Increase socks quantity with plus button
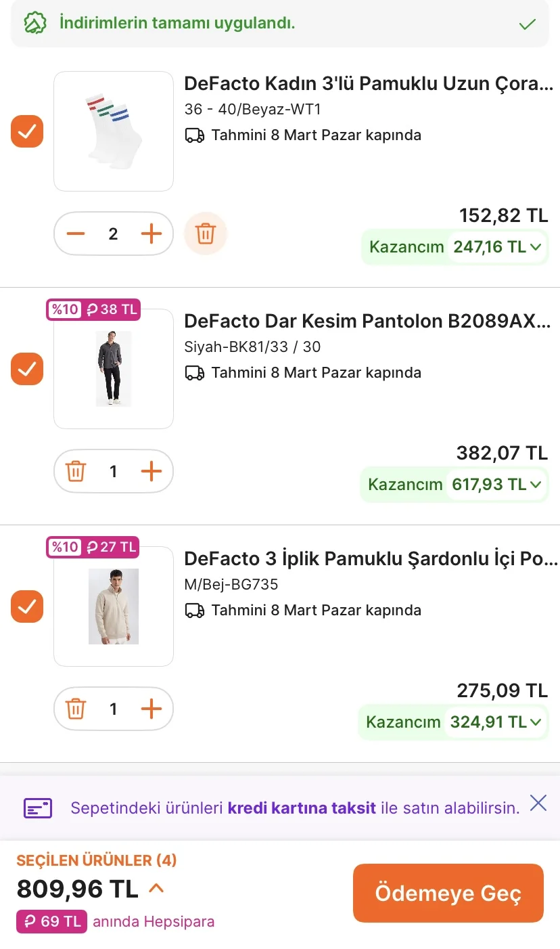Viewport: 560px width, 949px height. [x=151, y=234]
